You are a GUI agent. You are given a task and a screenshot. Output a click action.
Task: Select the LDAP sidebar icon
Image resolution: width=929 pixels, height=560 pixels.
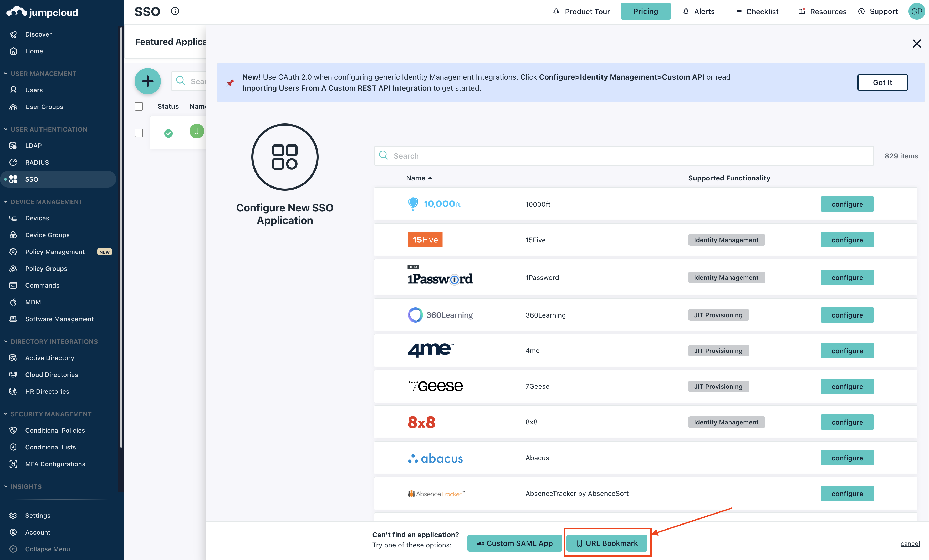[x=13, y=146]
